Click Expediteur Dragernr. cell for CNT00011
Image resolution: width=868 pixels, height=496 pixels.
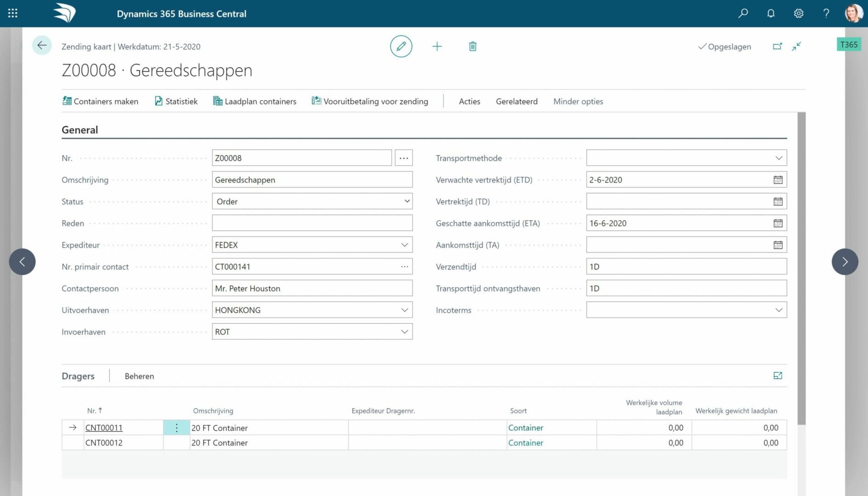(x=427, y=428)
